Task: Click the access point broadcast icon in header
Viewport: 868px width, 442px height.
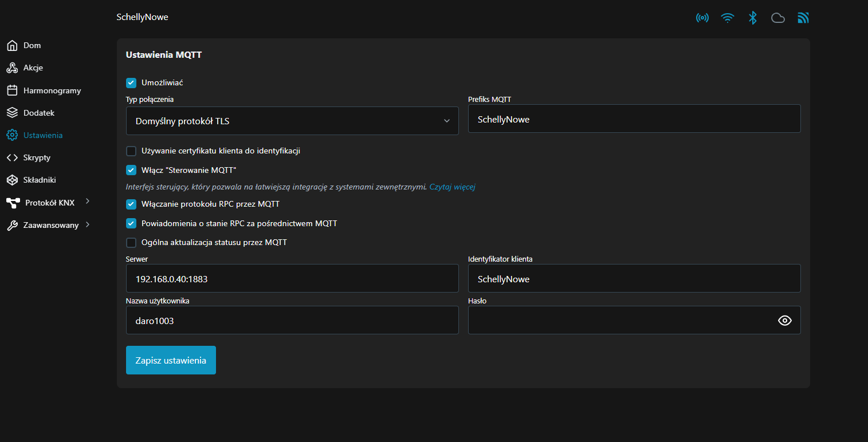Action: click(x=702, y=18)
